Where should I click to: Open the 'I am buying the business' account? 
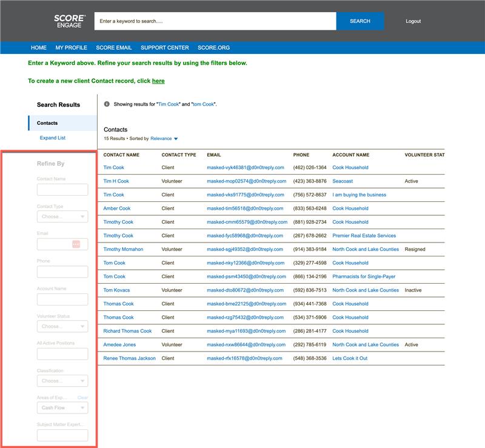point(359,195)
